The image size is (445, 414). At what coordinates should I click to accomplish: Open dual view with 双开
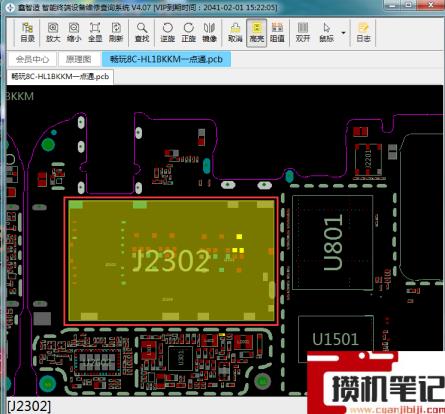tap(303, 33)
